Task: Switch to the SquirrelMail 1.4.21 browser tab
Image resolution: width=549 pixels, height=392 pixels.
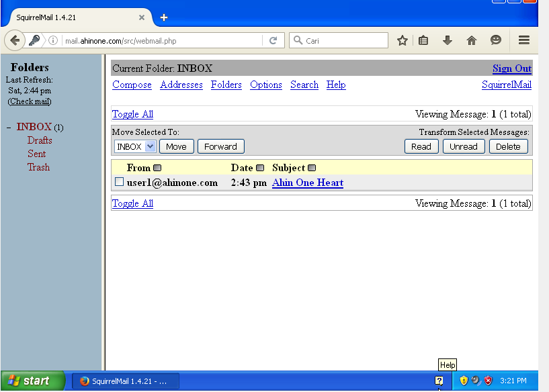Action: (x=74, y=18)
